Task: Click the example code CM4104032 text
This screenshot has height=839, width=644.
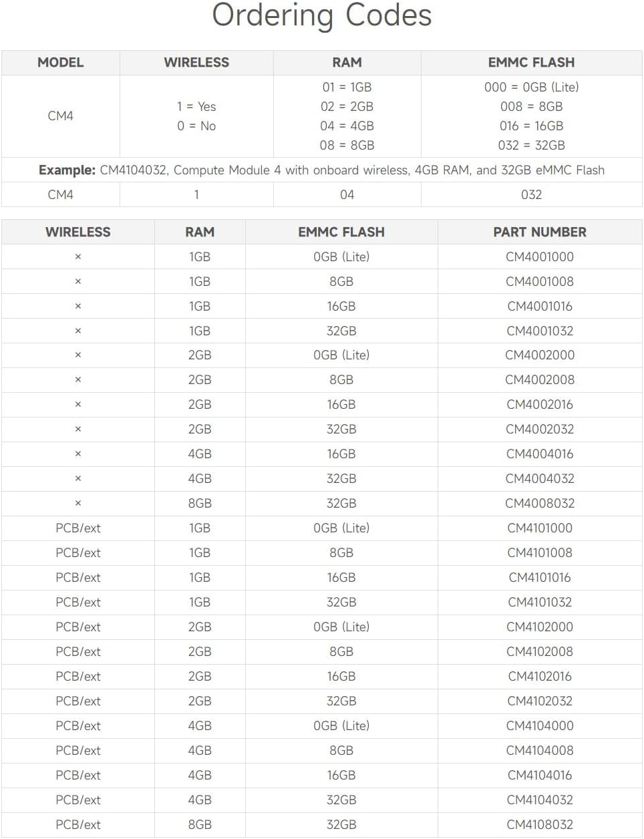Action: pyautogui.click(x=133, y=170)
